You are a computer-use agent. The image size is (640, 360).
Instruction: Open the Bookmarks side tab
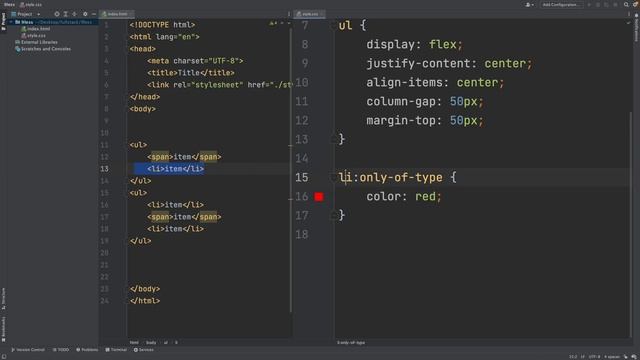pyautogui.click(x=3, y=329)
